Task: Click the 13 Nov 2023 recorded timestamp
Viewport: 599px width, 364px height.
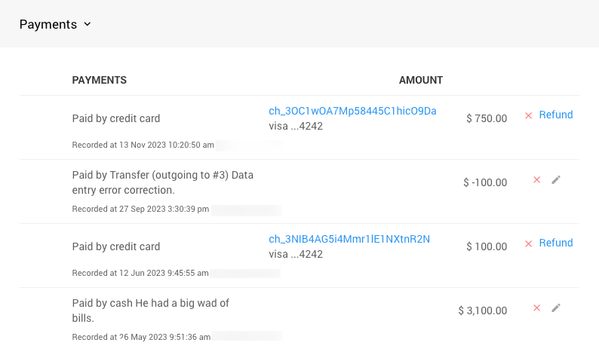Action: [143, 145]
